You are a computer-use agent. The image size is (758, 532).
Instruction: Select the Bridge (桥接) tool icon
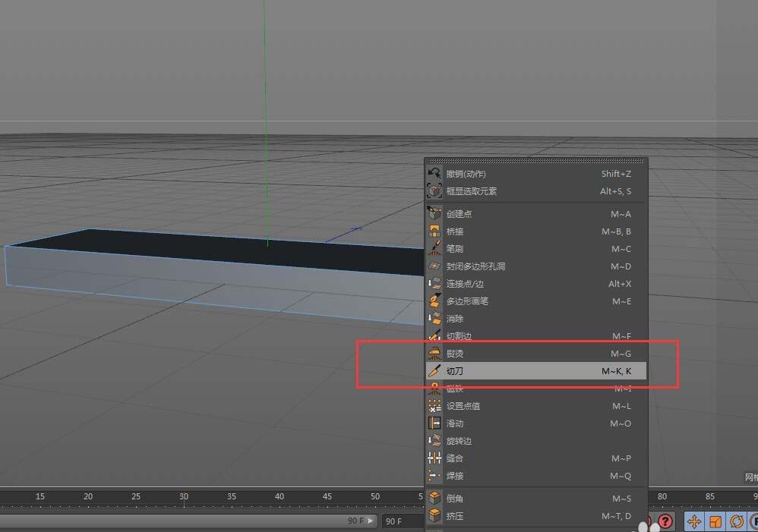435,231
